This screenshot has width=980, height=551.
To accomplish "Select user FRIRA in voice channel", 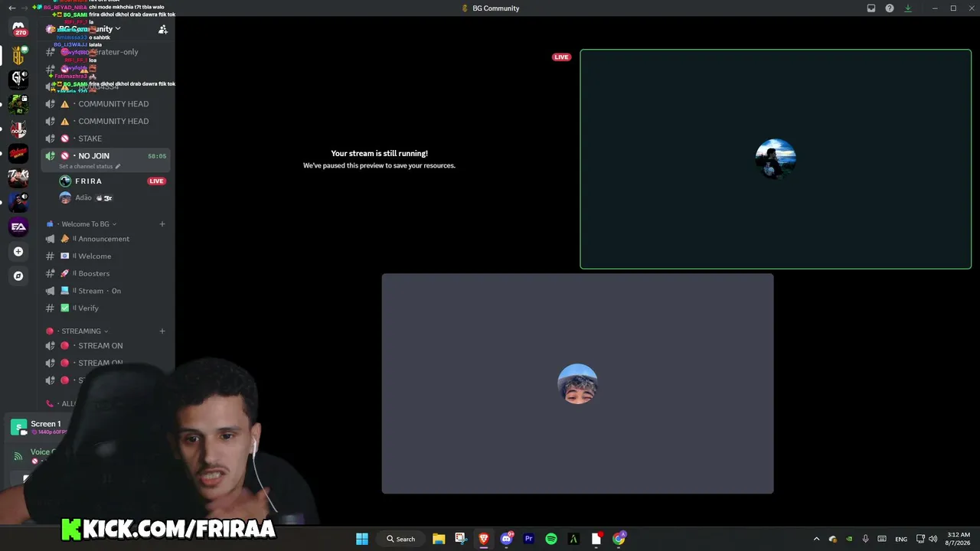I will click(x=89, y=181).
